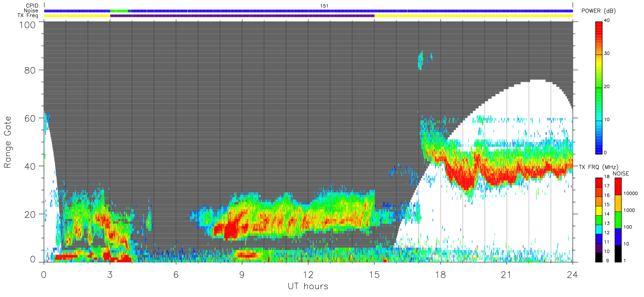Click the y-axis tick label 100
644x297 pixels.
pyautogui.click(x=28, y=24)
